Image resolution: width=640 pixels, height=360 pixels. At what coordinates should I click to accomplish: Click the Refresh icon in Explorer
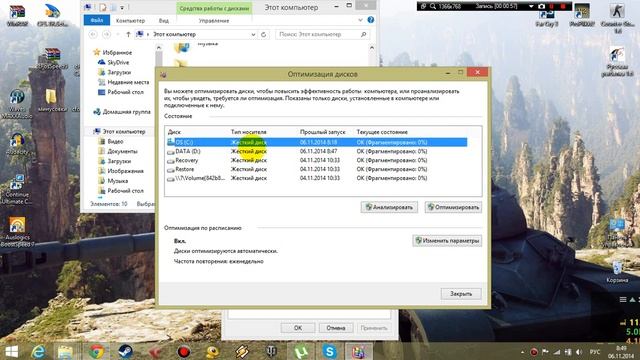(x=264, y=35)
